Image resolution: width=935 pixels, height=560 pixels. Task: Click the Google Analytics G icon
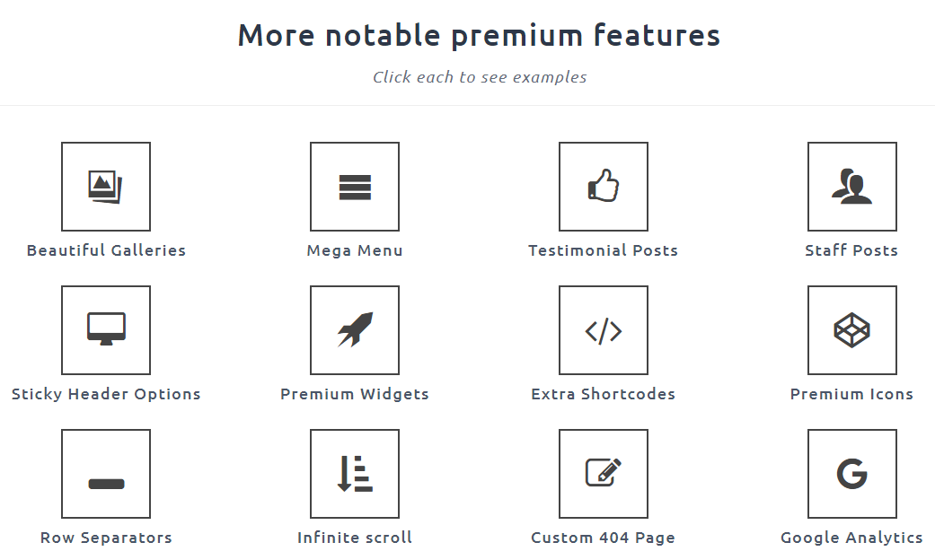[x=851, y=473]
